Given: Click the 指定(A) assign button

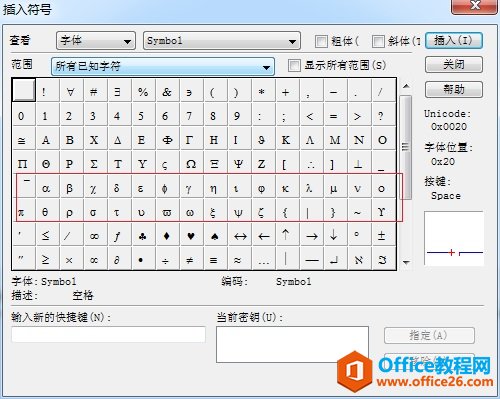Looking at the screenshot, I should click(x=429, y=335).
